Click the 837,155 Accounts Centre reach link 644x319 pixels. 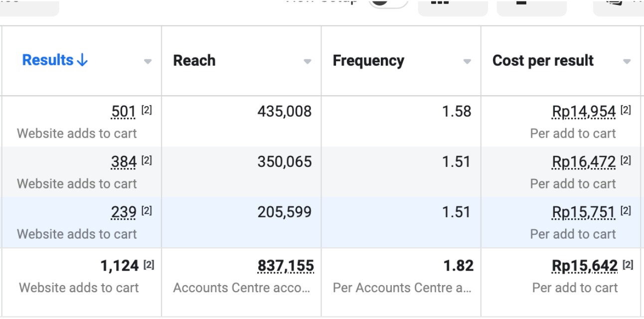[285, 266]
